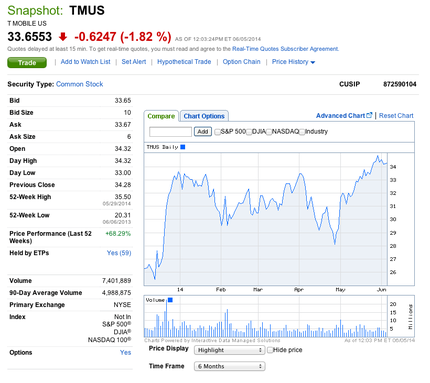Open the Common Stock security type link

click(79, 84)
